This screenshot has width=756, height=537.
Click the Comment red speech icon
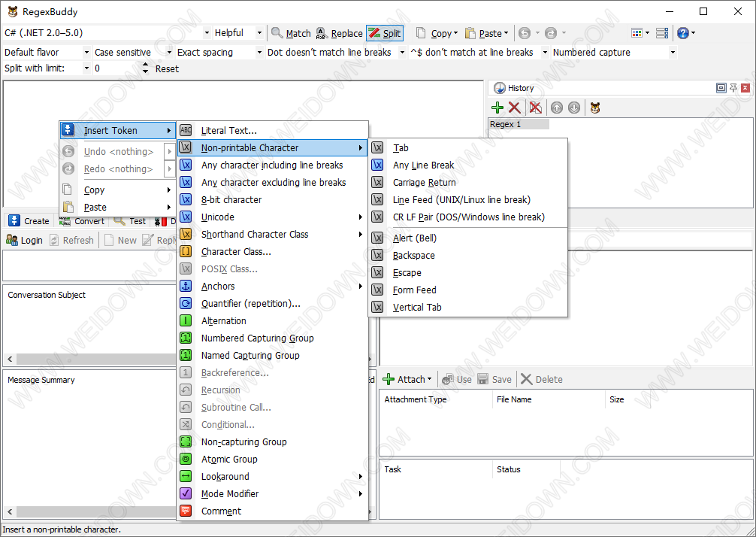[186, 511]
